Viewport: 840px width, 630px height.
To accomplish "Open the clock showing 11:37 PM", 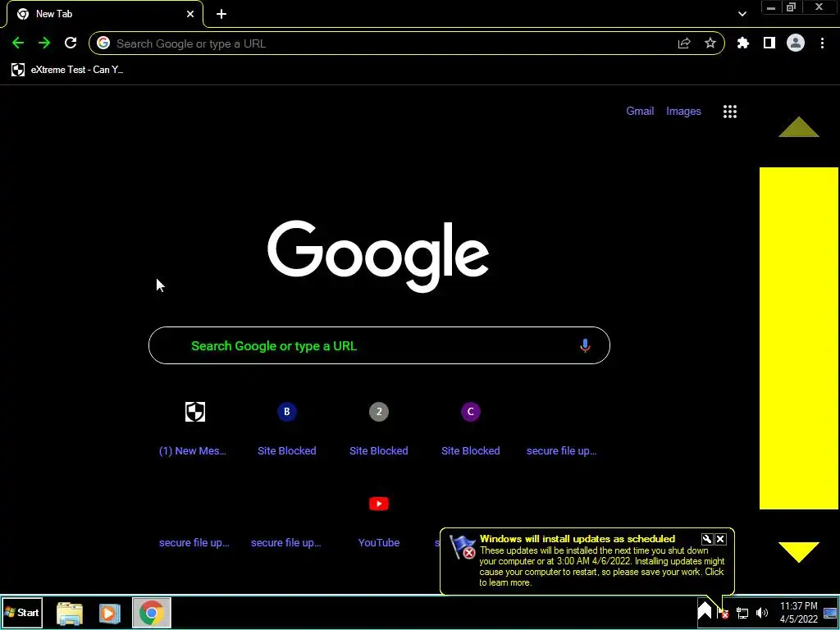I will pyautogui.click(x=799, y=612).
